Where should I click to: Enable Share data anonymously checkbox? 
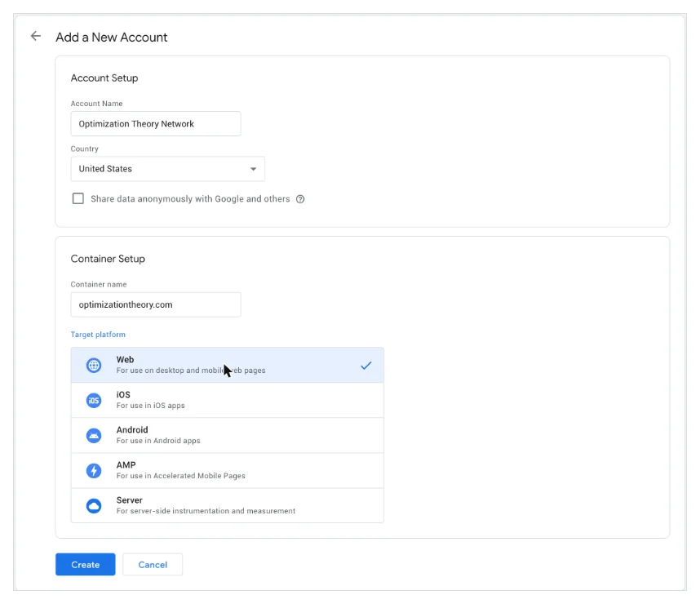point(78,198)
